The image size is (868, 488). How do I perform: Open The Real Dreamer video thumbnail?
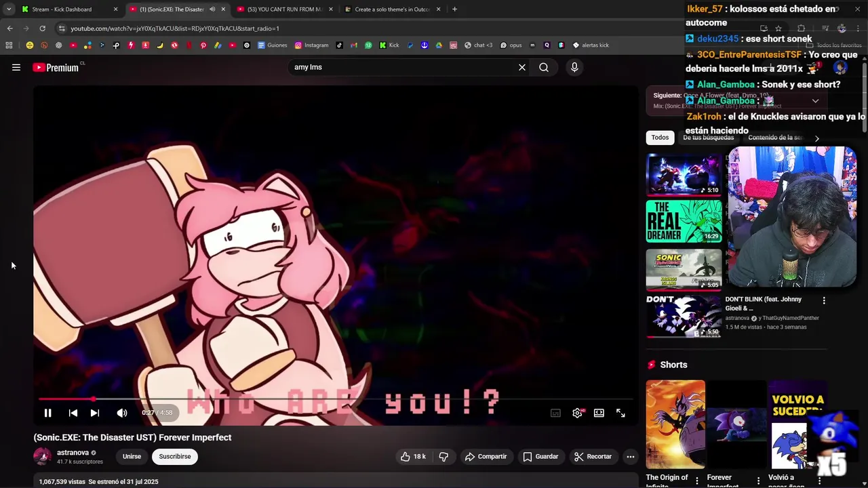[x=684, y=222]
